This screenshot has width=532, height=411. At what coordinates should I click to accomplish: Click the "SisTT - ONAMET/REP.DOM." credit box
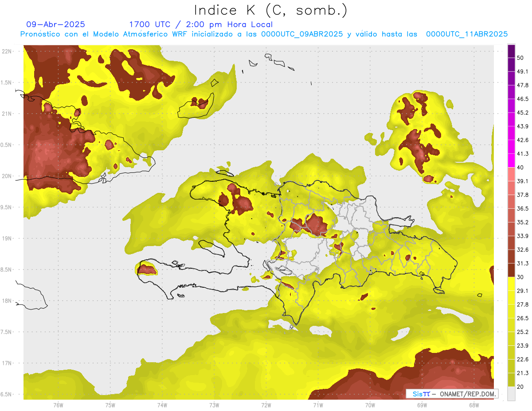click(452, 394)
